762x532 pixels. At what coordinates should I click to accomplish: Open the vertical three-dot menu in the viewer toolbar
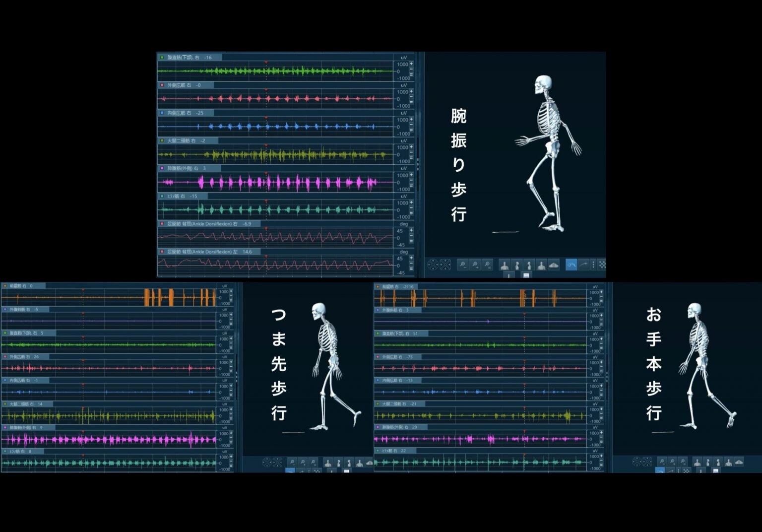point(593,265)
